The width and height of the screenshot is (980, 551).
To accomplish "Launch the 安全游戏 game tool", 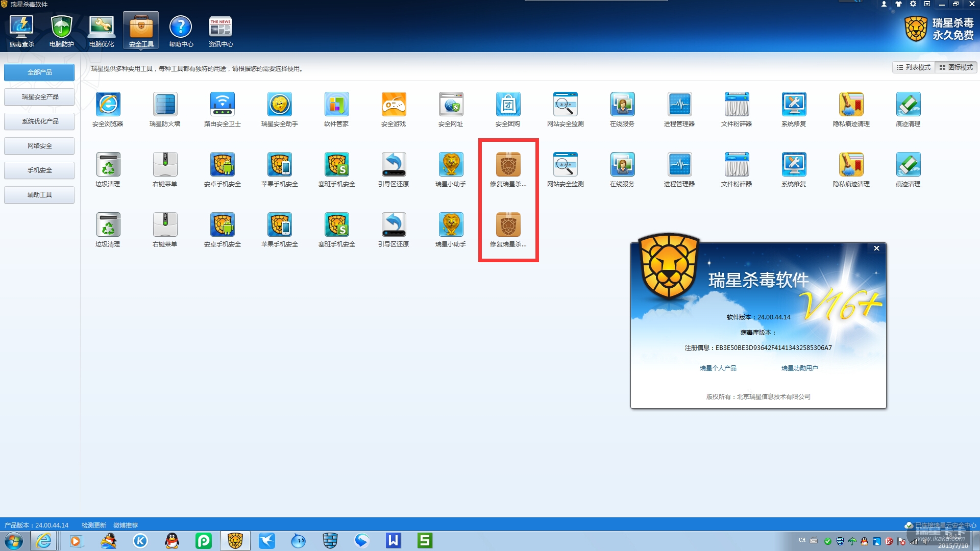I will tap(394, 105).
